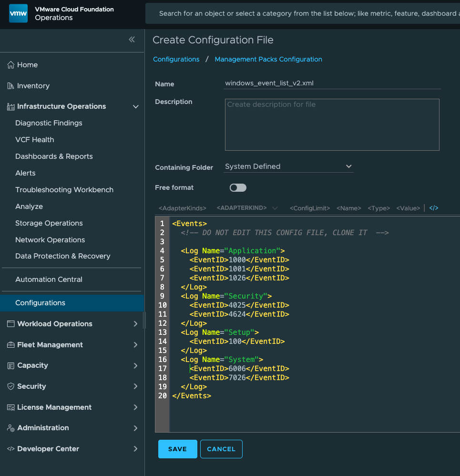This screenshot has width=460, height=476.
Task: Open the Containing Folder dropdown
Action: click(x=288, y=166)
